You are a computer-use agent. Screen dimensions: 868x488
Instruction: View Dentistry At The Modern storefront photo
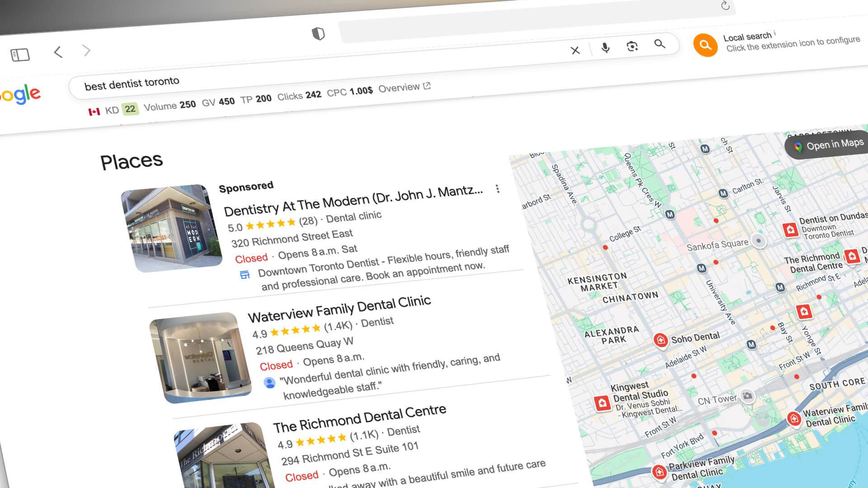(x=171, y=228)
